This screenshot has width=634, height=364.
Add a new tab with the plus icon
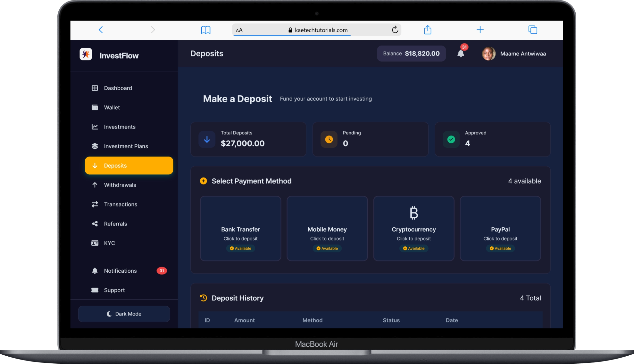pyautogui.click(x=480, y=30)
